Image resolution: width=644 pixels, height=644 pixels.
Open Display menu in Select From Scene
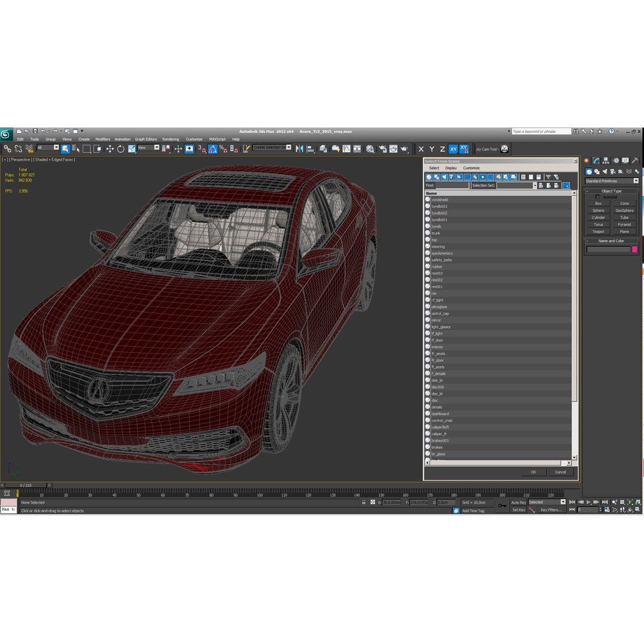(451, 168)
